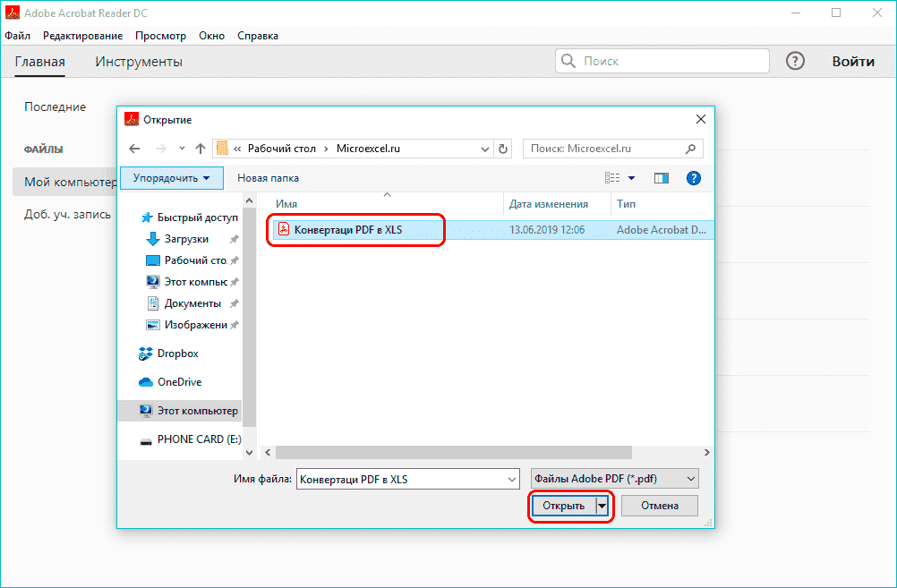Go up one folder level
The width and height of the screenshot is (897, 588).
(200, 149)
